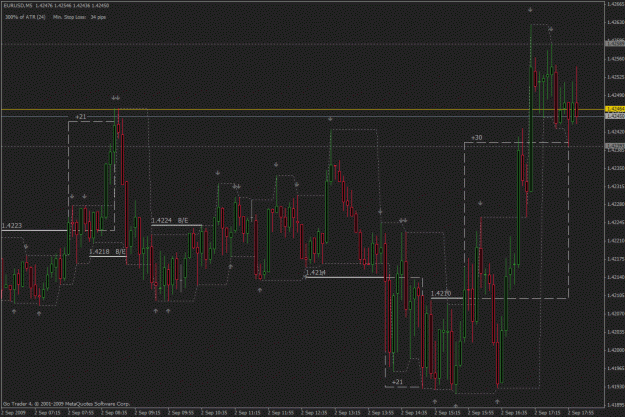Click '2 Sep 07:55' on the time axis

[81, 413]
